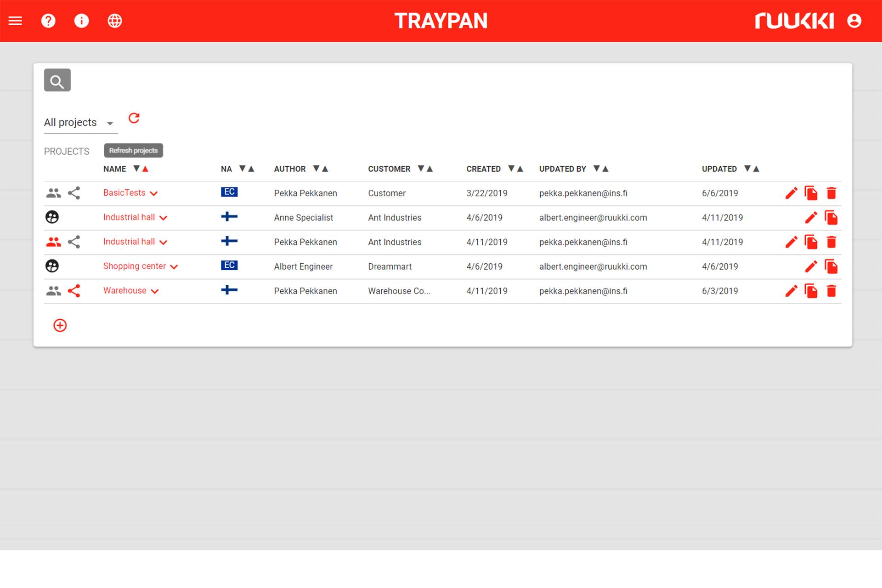
Task: Open Anne Specialist's Industrial hall link
Action: (x=129, y=217)
